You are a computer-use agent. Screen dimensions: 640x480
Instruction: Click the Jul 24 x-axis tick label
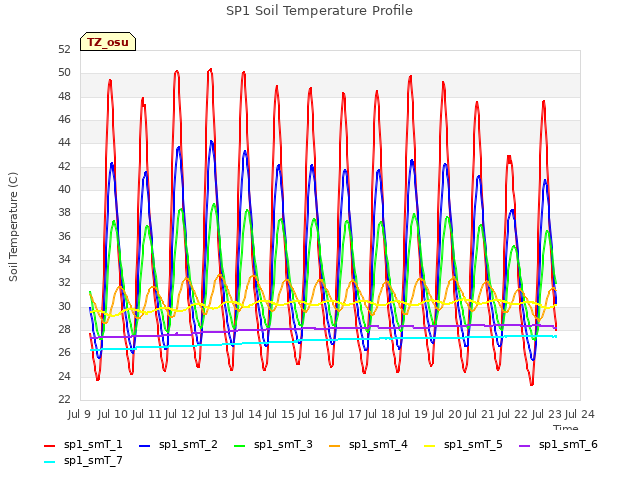click(x=580, y=414)
